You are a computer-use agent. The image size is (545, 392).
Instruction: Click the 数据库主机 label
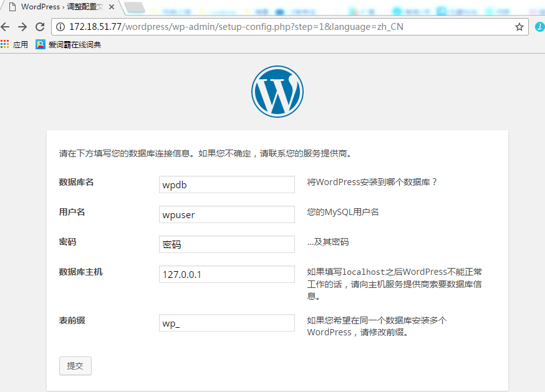80,272
